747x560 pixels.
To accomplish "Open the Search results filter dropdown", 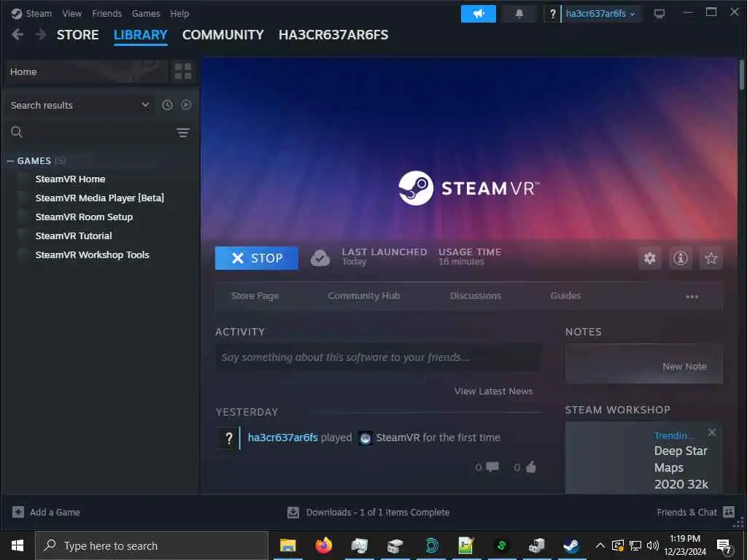I will click(80, 105).
